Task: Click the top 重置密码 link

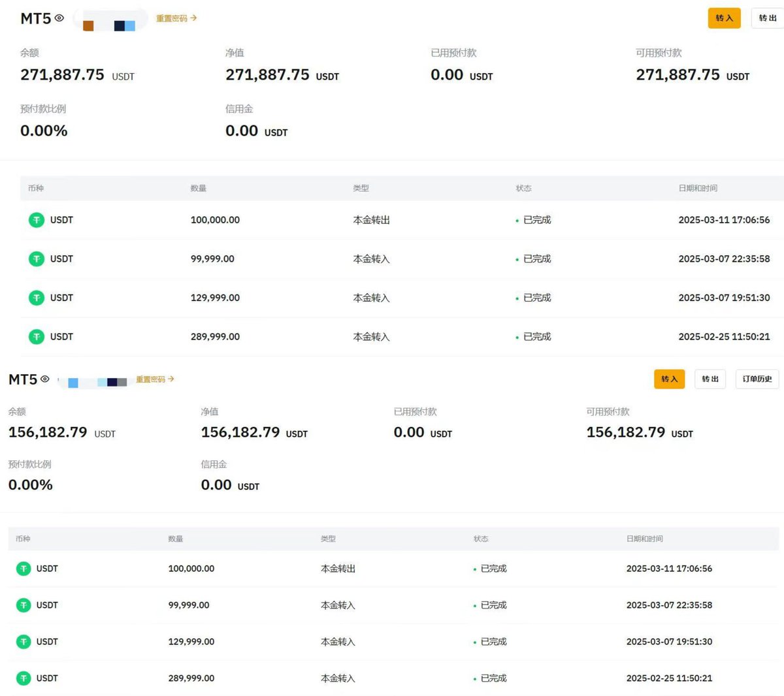Action: pyautogui.click(x=171, y=18)
